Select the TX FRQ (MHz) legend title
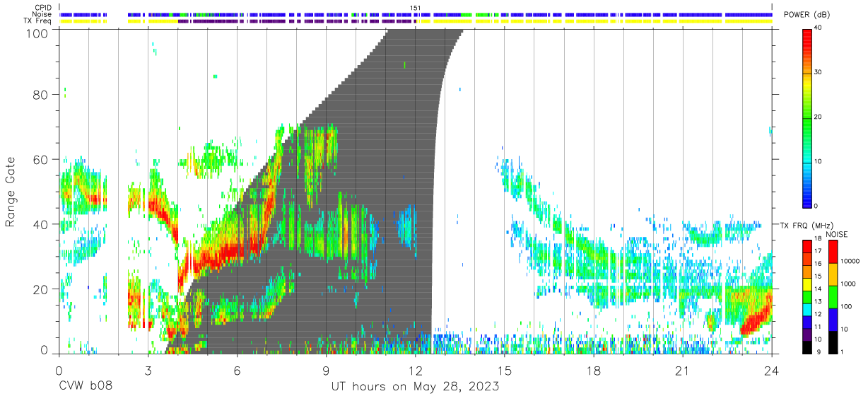The width and height of the screenshot is (868, 401). [806, 226]
